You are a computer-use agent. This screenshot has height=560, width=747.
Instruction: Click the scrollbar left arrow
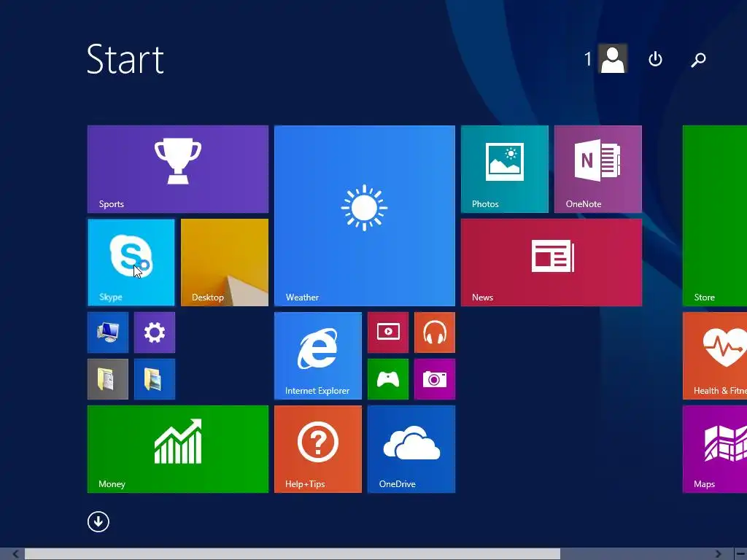pos(15,554)
